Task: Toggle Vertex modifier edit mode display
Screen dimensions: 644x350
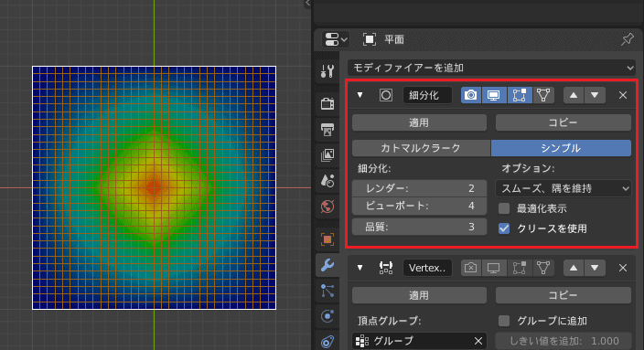Action: 520,268
